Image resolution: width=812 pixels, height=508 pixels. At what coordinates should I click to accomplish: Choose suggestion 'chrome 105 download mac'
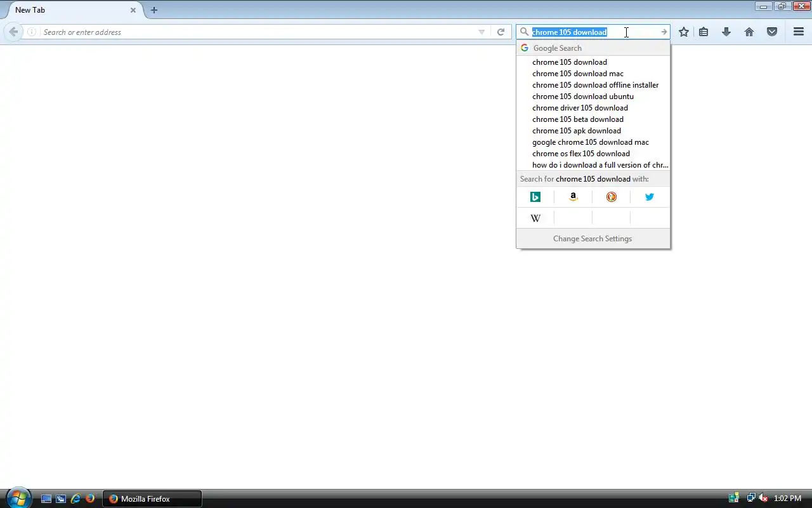(593, 74)
